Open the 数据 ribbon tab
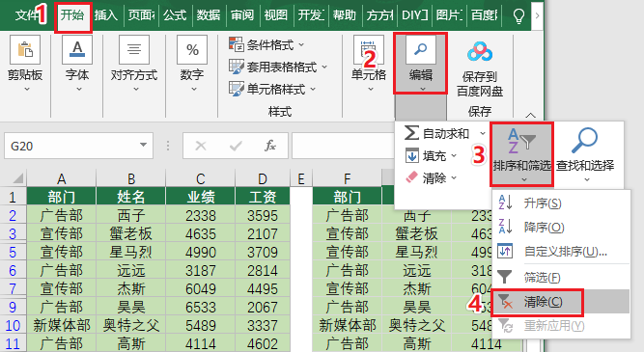The height and width of the screenshot is (352, 644). tap(209, 15)
